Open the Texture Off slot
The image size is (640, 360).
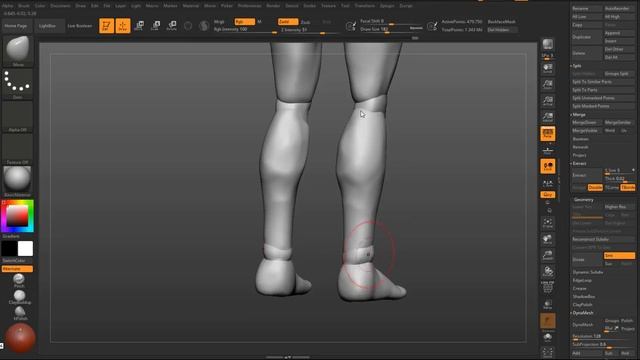tap(18, 149)
